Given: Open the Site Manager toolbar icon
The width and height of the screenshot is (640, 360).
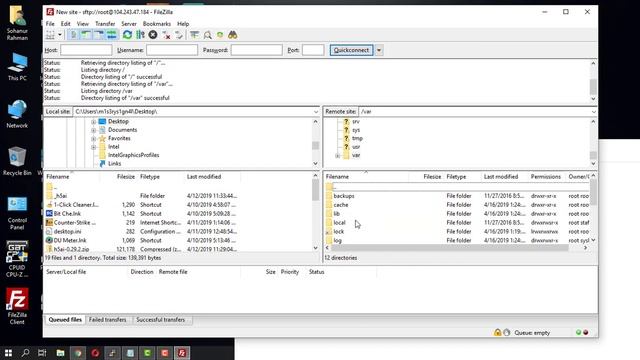Looking at the screenshot, I should 50,35.
